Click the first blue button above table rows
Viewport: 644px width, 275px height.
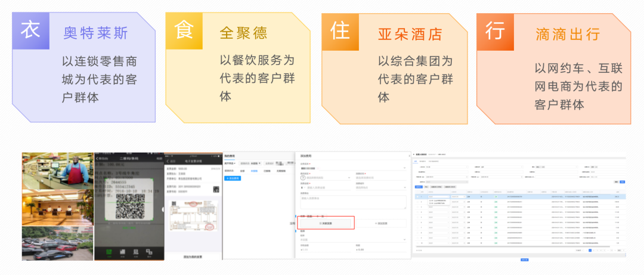(x=419, y=187)
